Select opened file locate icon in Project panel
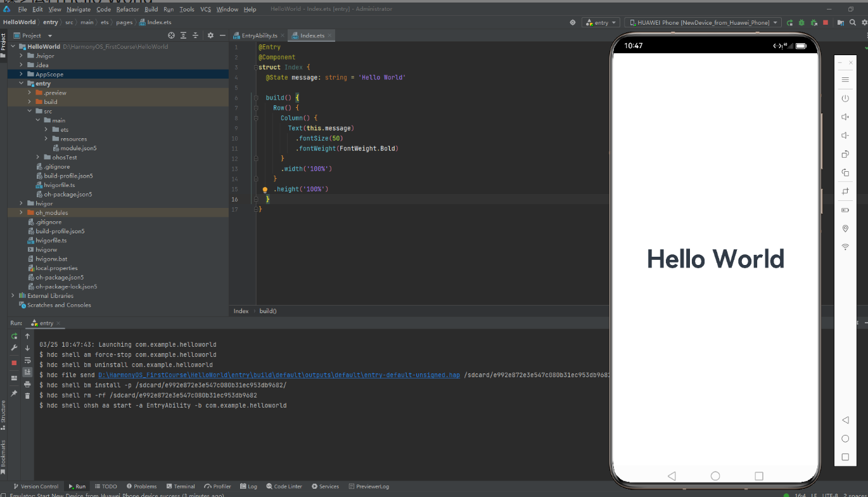The image size is (868, 497). click(171, 35)
